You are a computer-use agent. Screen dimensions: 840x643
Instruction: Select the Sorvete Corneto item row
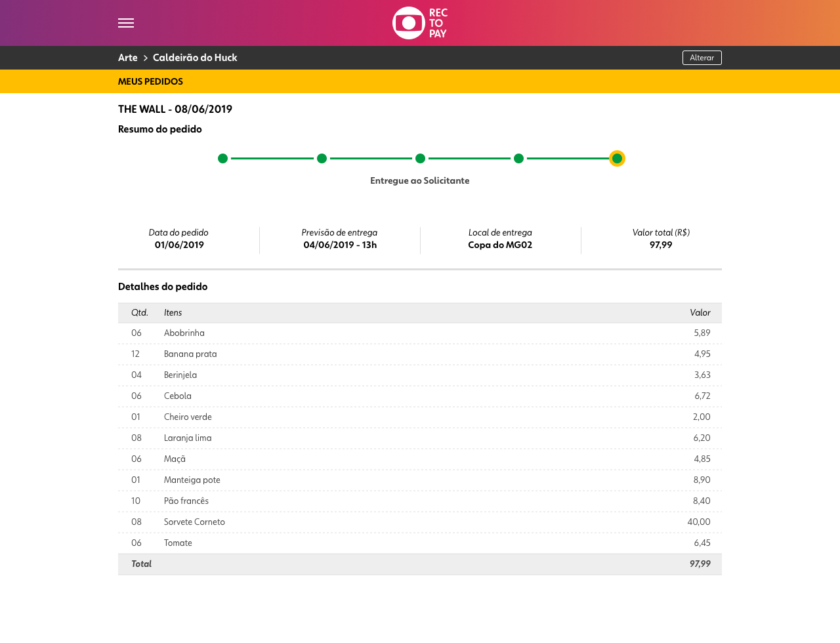pyautogui.click(x=420, y=522)
